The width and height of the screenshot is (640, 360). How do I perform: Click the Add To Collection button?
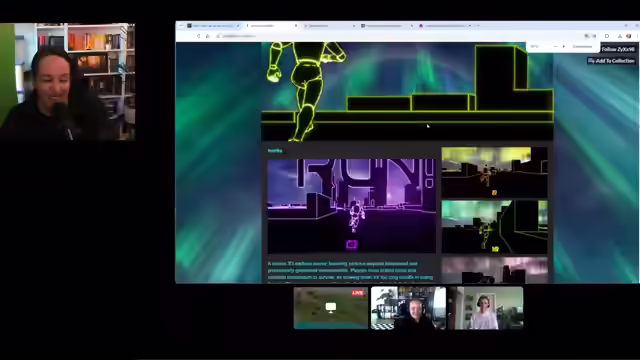pos(611,61)
